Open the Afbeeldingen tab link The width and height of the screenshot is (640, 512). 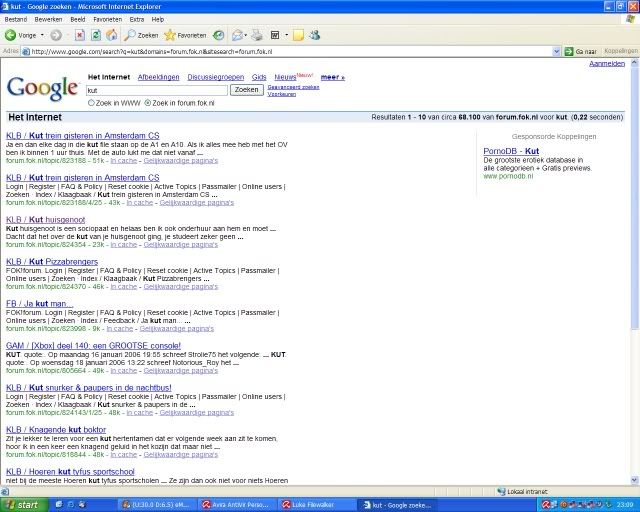tap(158, 77)
